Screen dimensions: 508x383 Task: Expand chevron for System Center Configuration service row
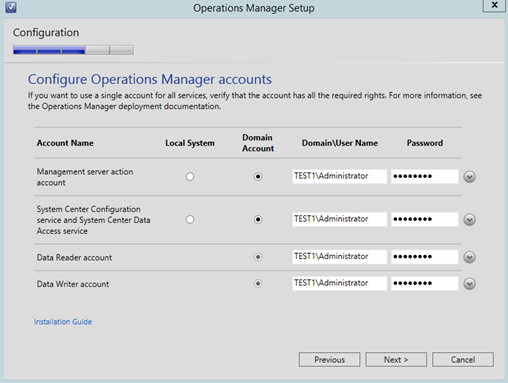point(469,220)
